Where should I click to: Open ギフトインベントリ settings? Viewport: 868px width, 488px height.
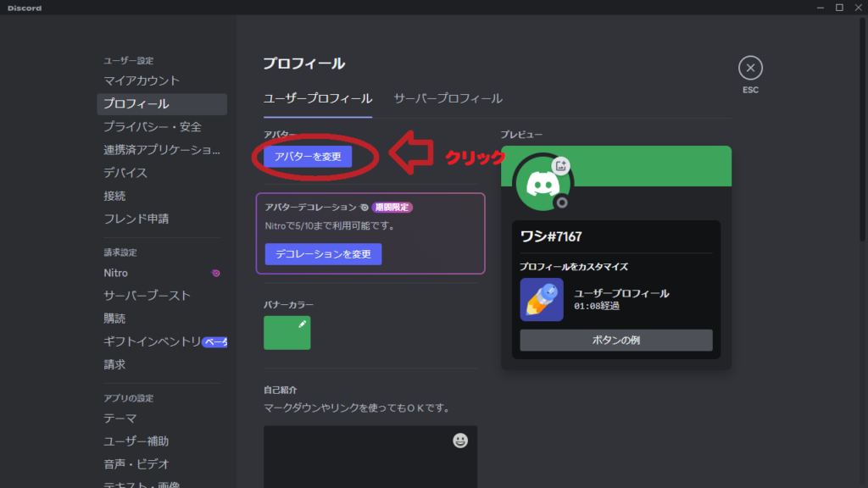point(162,342)
